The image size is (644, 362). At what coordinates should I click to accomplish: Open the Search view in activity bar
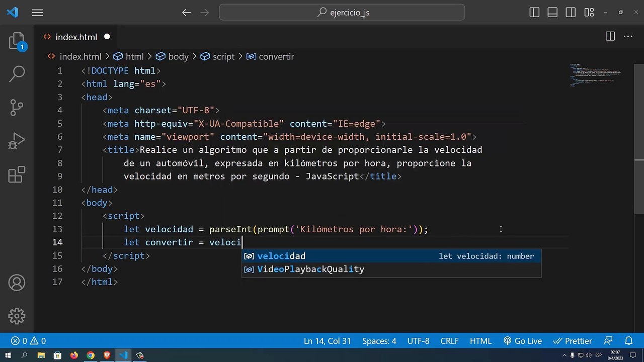[x=17, y=73]
